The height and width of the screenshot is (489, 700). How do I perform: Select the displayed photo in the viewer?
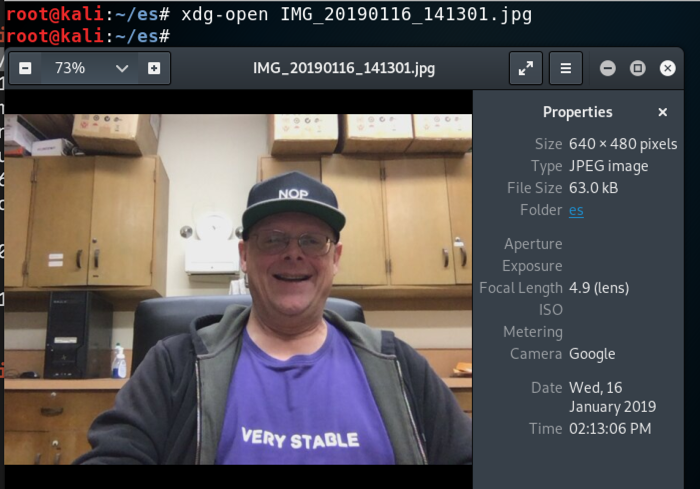coord(238,289)
